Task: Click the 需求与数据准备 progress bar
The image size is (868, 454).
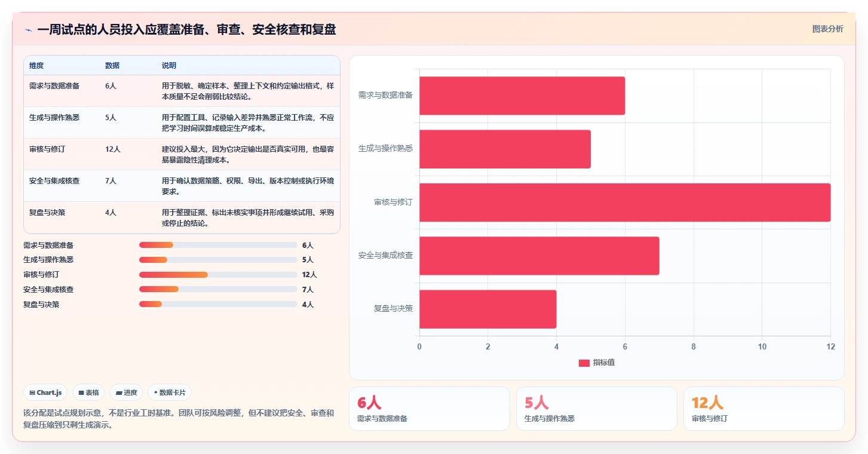Action: pos(218,245)
